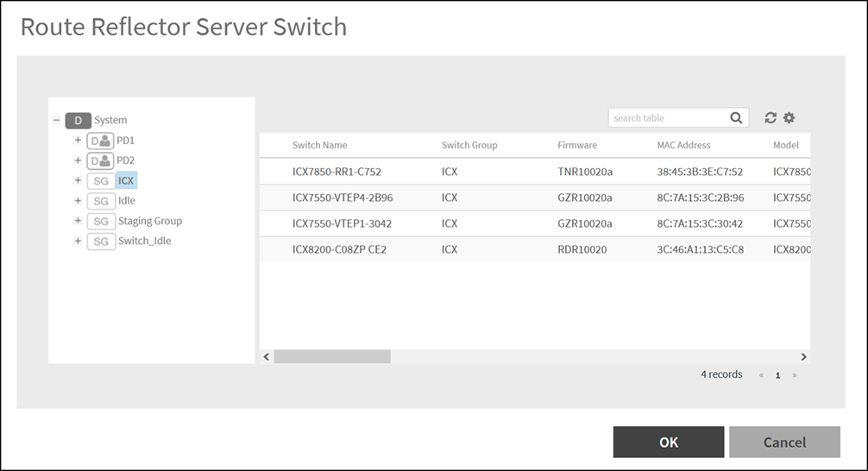Select Staging Group in the tree
This screenshot has width=868, height=471.
(x=150, y=221)
